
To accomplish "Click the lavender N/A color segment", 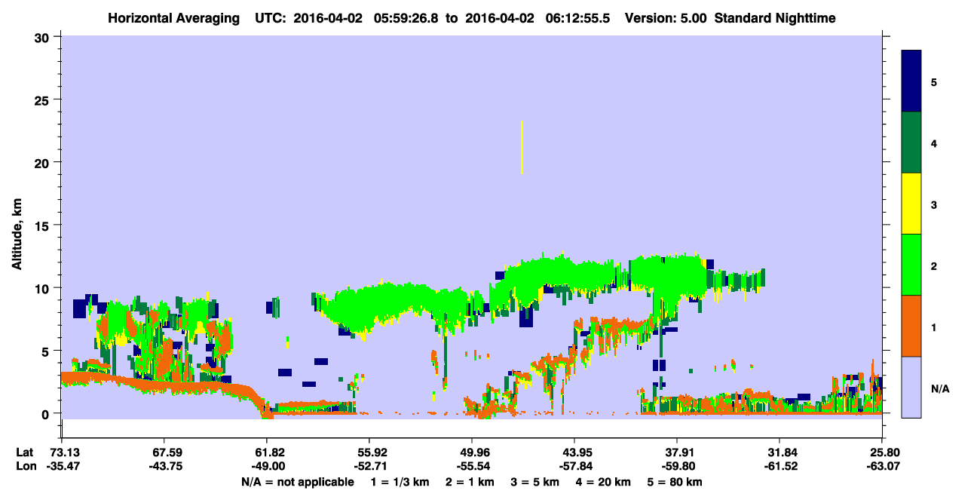I will pyautogui.click(x=911, y=387).
